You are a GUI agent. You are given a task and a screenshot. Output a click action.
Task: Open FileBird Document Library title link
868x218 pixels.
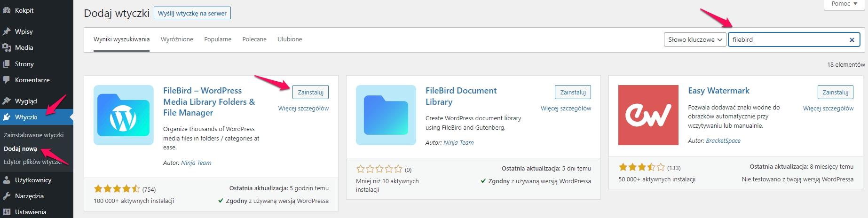461,96
